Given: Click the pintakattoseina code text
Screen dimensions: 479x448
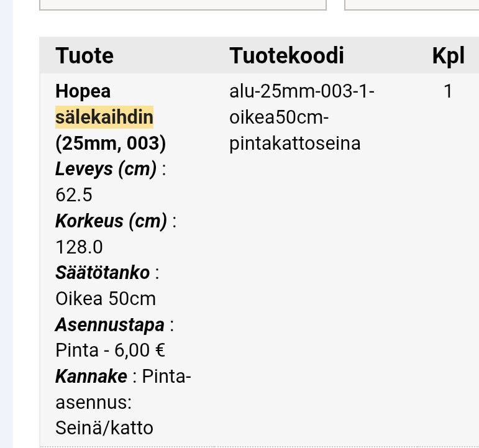Looking at the screenshot, I should pyautogui.click(x=294, y=144).
